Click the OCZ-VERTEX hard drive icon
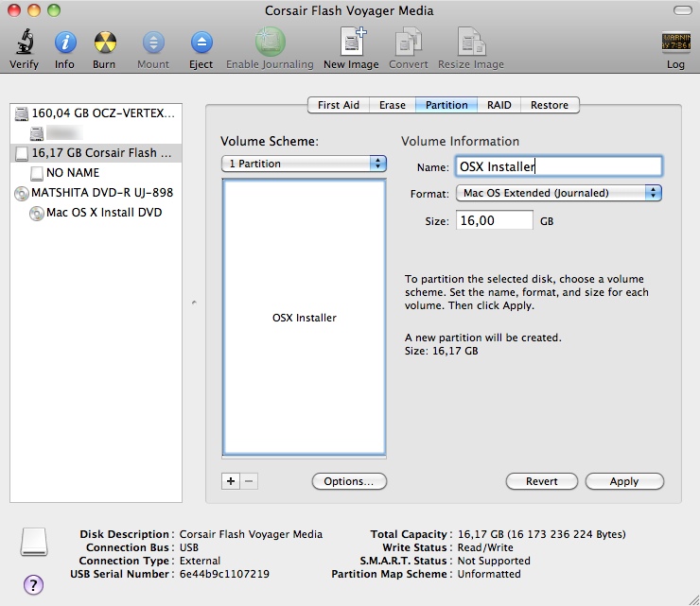This screenshot has height=606, width=700. (22, 113)
